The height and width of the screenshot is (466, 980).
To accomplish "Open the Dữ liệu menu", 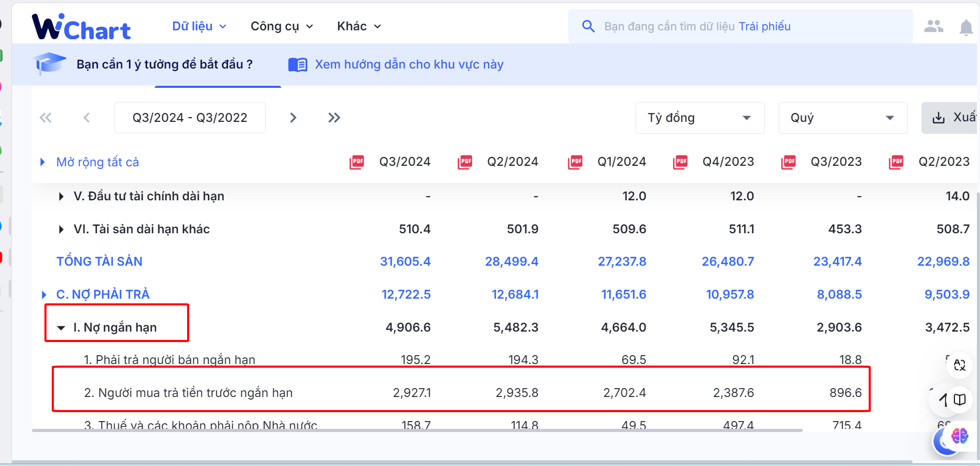I will [x=199, y=26].
